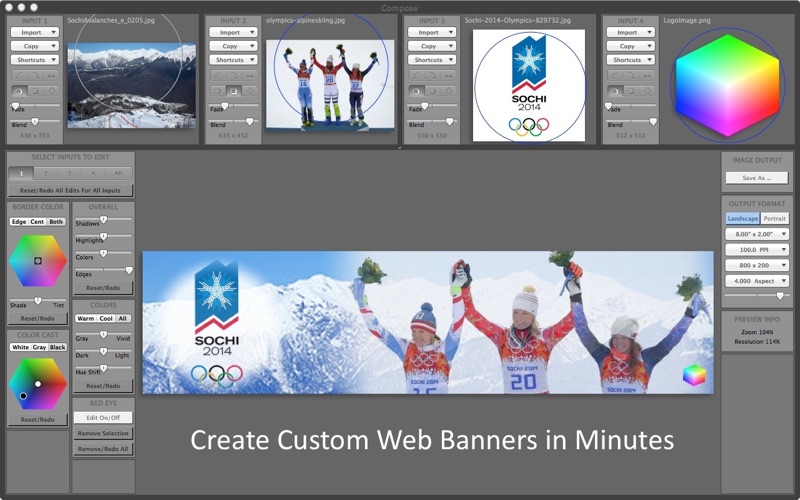
Task: Click the Save As ... button
Action: pos(757,178)
